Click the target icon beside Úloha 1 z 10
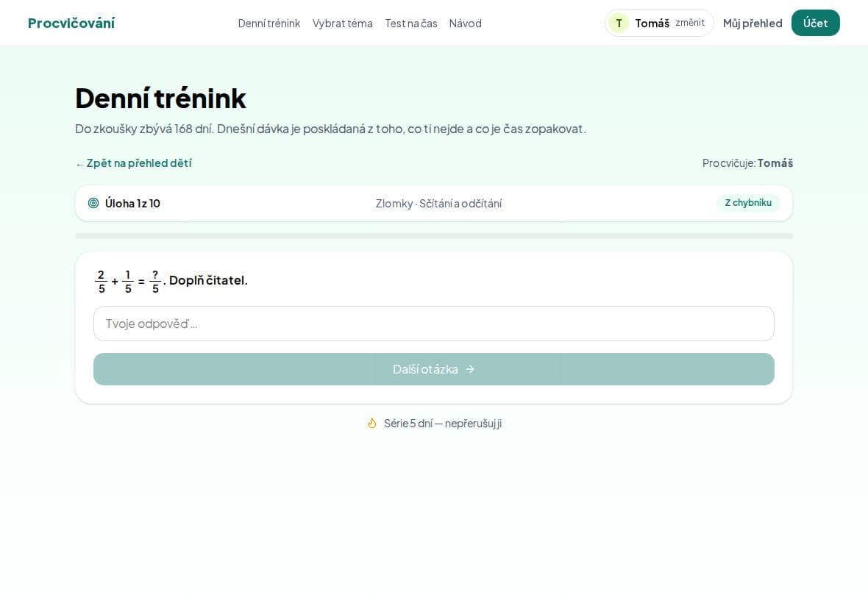Viewport: 868px width, 603px height. tap(93, 203)
